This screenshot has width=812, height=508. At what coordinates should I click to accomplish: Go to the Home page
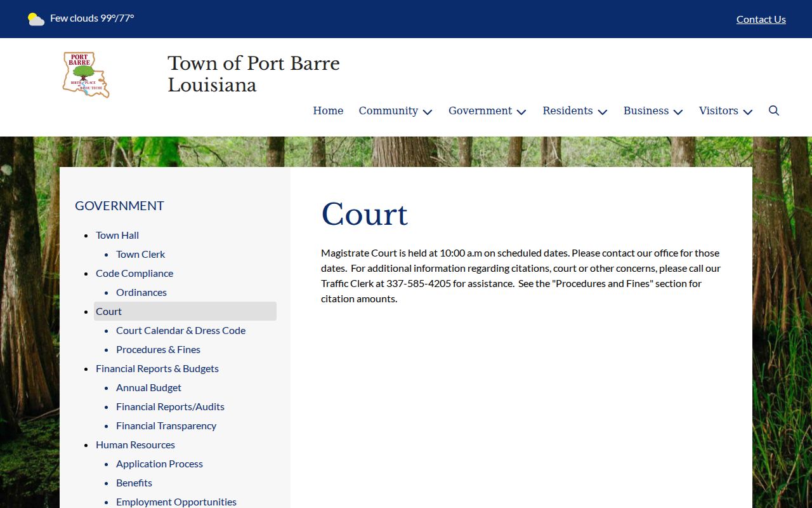coord(328,110)
